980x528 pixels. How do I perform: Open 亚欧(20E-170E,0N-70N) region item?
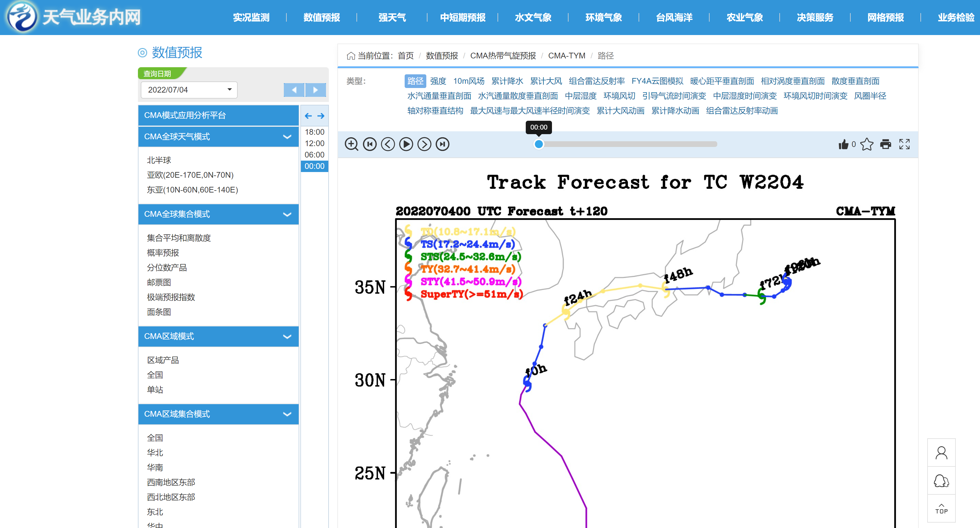click(x=190, y=175)
